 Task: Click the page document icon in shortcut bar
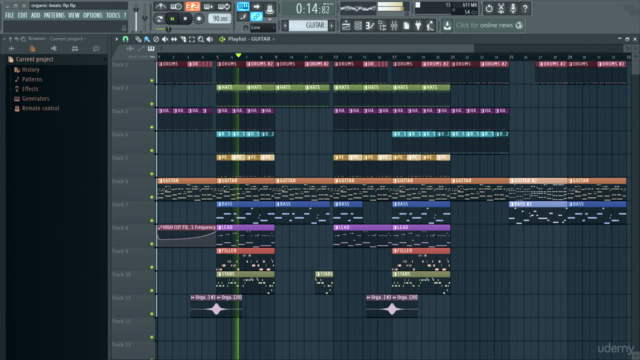coord(406,25)
